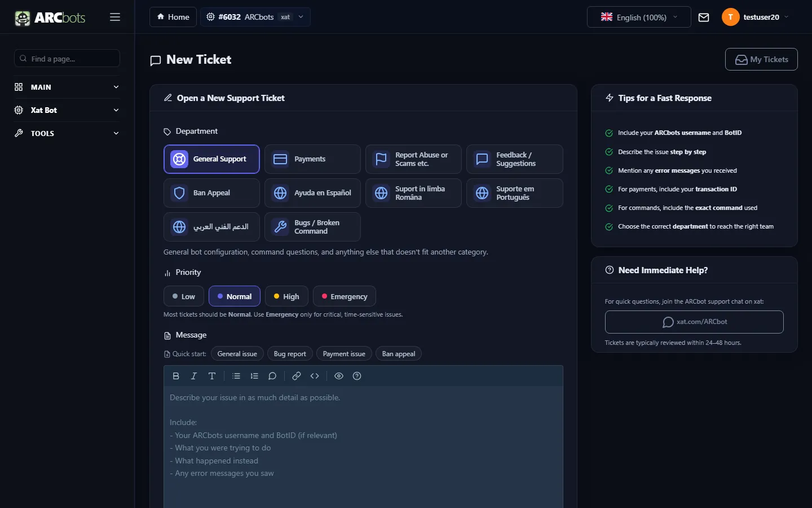This screenshot has height=508, width=812.
Task: Apply bold formatting in the editor
Action: (x=176, y=376)
